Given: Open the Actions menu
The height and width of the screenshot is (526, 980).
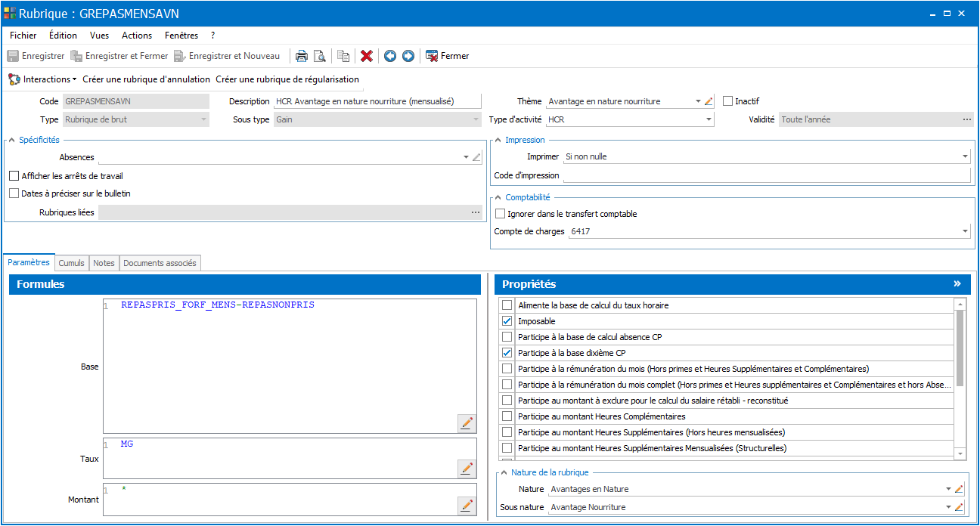Looking at the screenshot, I should [x=137, y=36].
